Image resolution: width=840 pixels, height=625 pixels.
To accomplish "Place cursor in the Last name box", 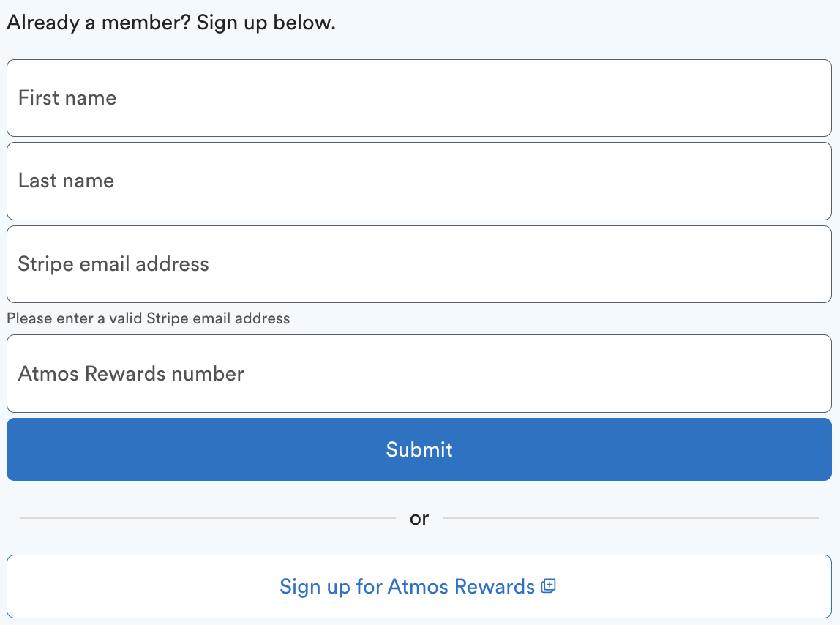I will 419,181.
